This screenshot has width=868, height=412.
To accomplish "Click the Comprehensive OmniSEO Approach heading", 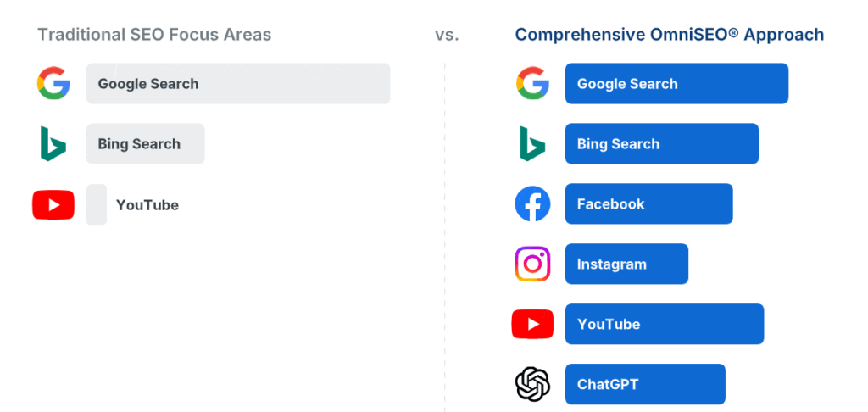I will (670, 35).
